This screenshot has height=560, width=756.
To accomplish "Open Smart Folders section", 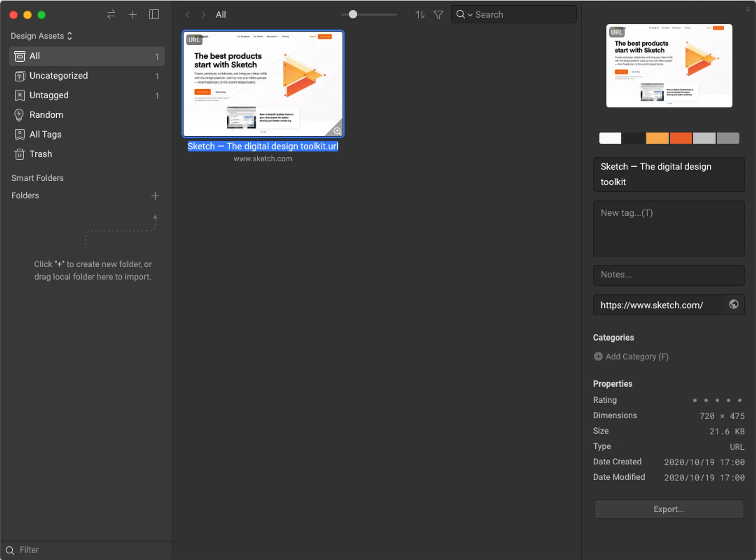I will point(37,178).
